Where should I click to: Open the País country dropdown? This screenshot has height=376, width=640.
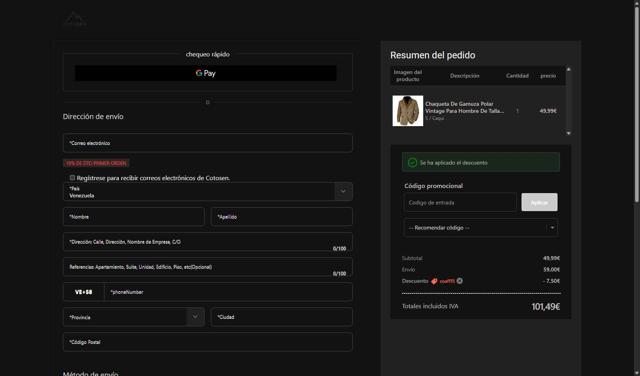(x=208, y=191)
